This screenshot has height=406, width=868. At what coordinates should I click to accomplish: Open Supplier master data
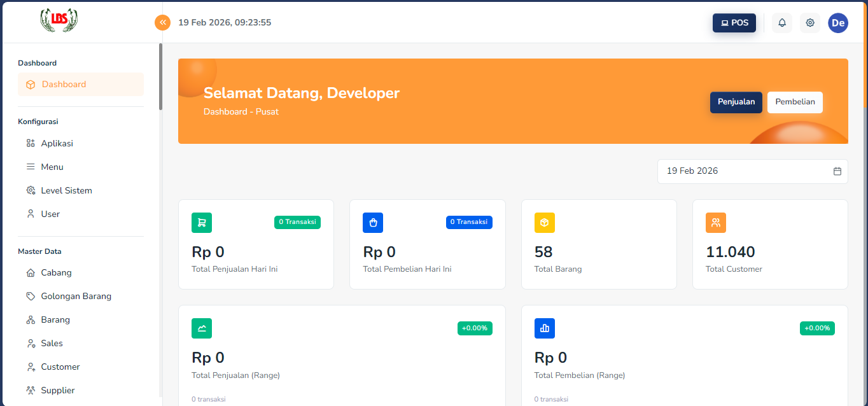point(81,390)
